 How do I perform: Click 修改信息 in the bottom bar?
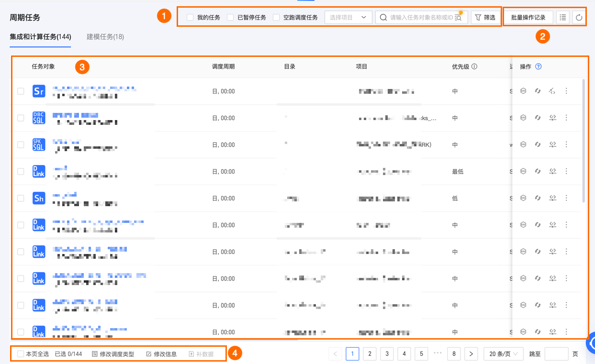(x=161, y=354)
